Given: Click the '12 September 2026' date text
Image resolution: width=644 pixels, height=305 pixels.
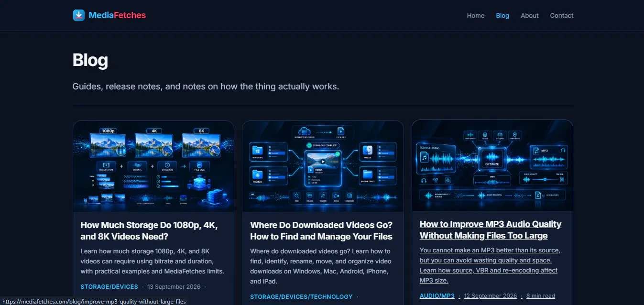Looking at the screenshot, I should pyautogui.click(x=491, y=296).
